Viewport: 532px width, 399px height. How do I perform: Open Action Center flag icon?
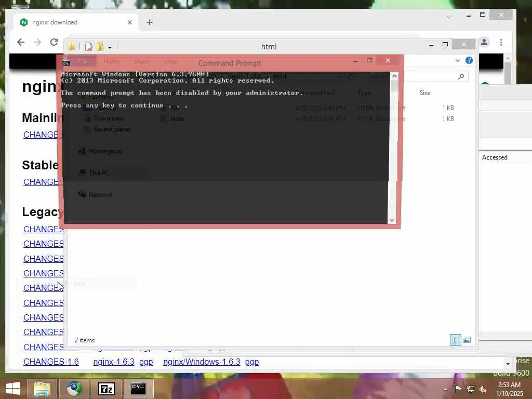pos(458,389)
